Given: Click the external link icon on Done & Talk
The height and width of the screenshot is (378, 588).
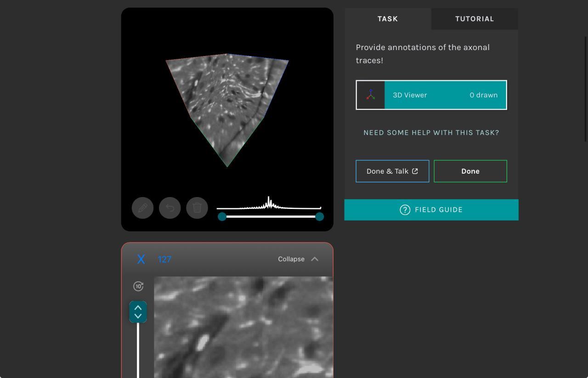Looking at the screenshot, I should (415, 171).
